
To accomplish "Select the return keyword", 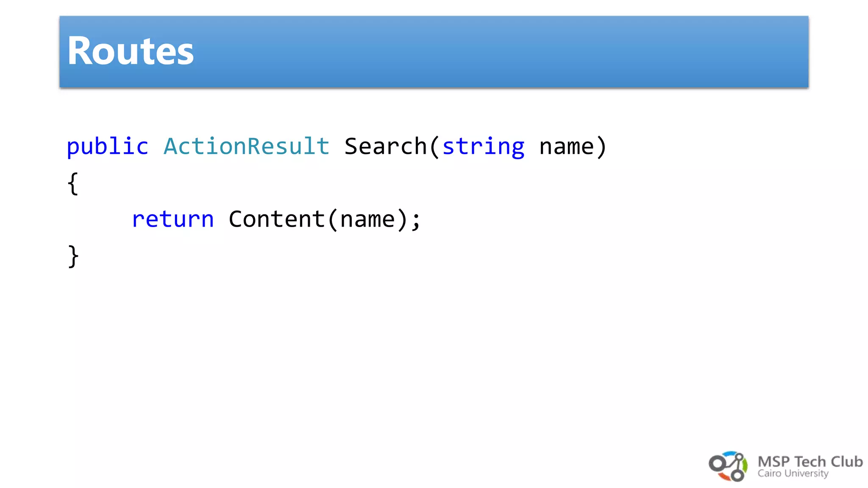I will [173, 219].
